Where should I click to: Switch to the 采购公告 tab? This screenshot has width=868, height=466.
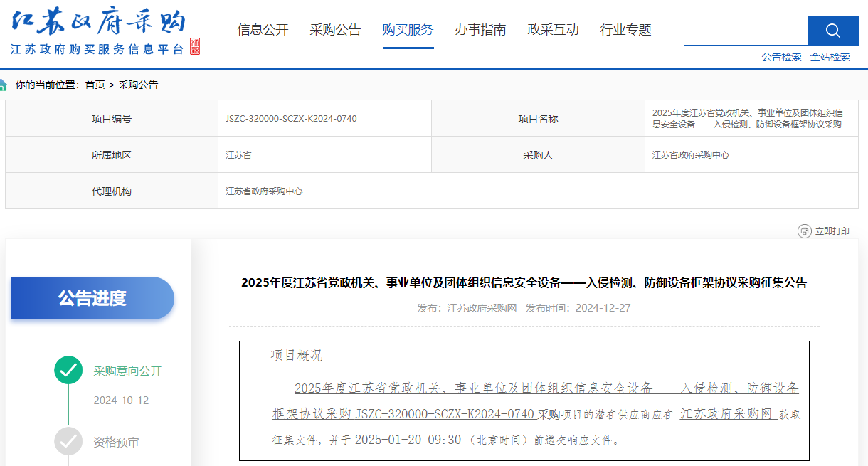pyautogui.click(x=336, y=30)
